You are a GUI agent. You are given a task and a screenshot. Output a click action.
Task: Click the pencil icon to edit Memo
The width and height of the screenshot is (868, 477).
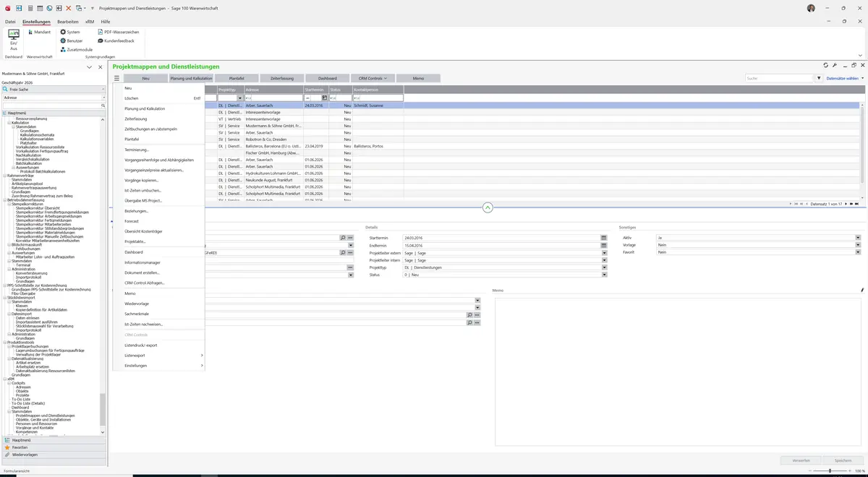pyautogui.click(x=862, y=291)
